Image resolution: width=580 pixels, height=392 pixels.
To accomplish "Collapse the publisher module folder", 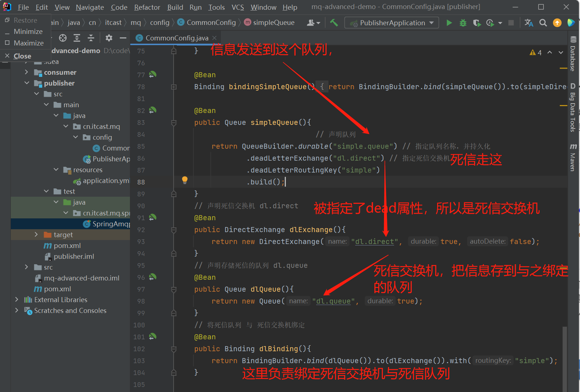I will (x=26, y=83).
